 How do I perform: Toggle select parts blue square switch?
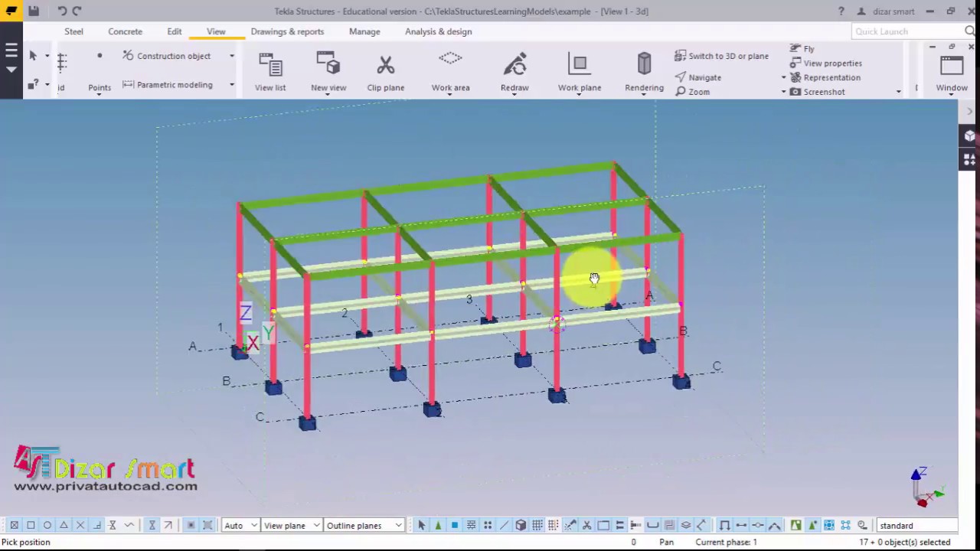tap(455, 525)
